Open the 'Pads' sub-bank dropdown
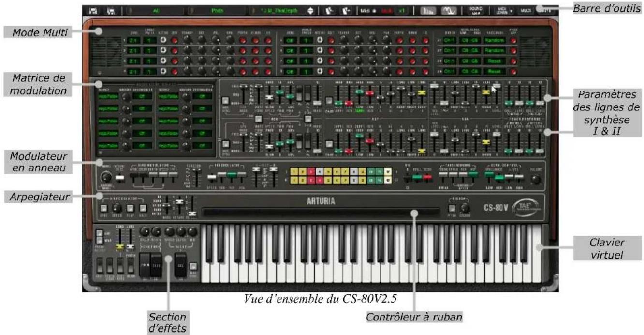Screen dimensions: 644x335 tap(218, 10)
